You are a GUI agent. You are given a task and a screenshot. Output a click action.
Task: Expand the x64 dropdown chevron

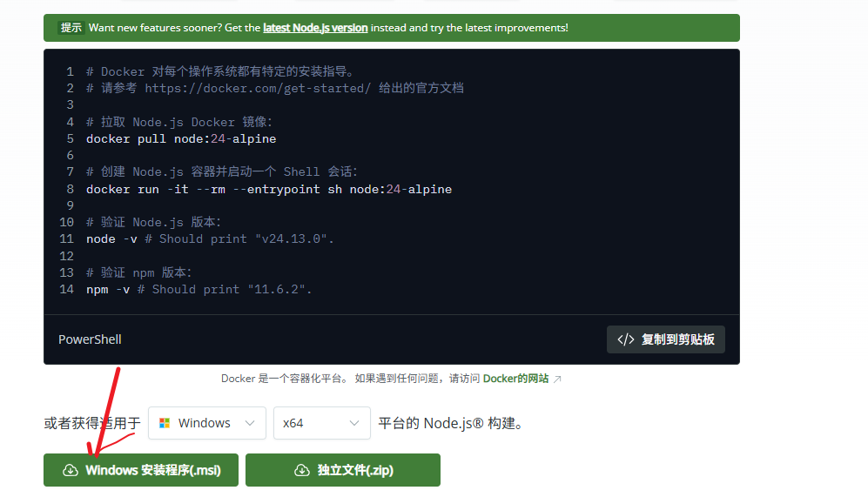click(x=354, y=423)
